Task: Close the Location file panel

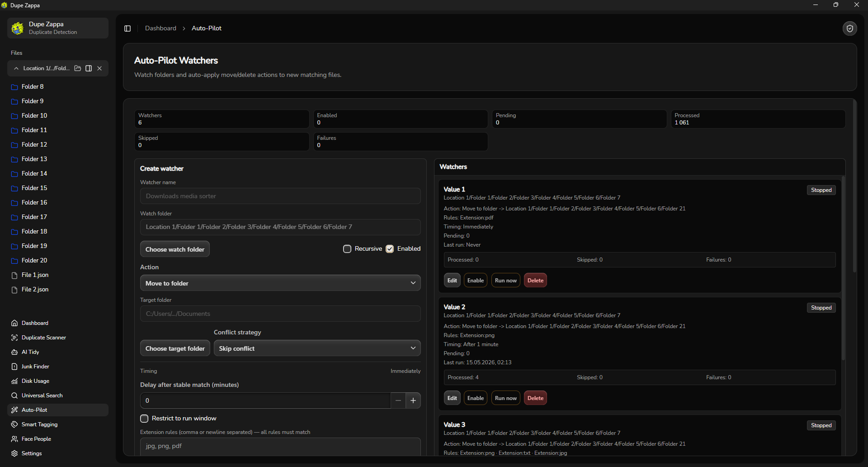Action: pos(99,68)
